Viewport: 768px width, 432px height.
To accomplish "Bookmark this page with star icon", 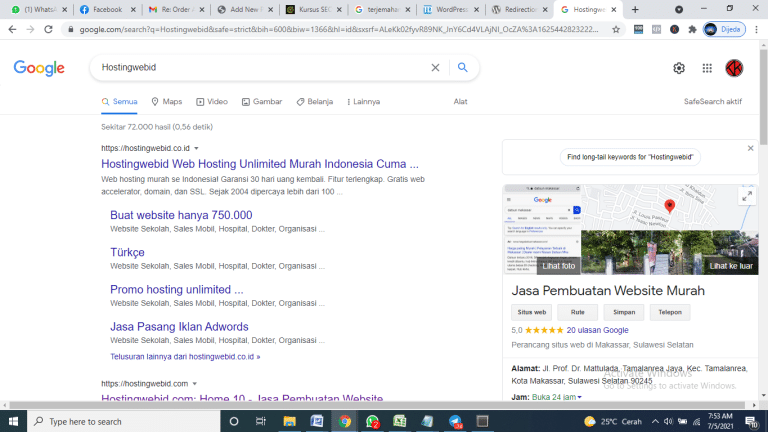I will pos(616,29).
